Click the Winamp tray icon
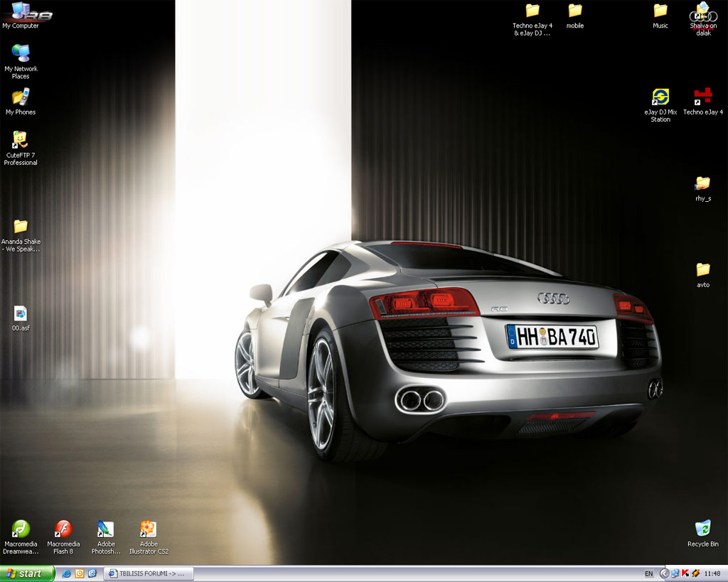728x582 pixels. 695,573
